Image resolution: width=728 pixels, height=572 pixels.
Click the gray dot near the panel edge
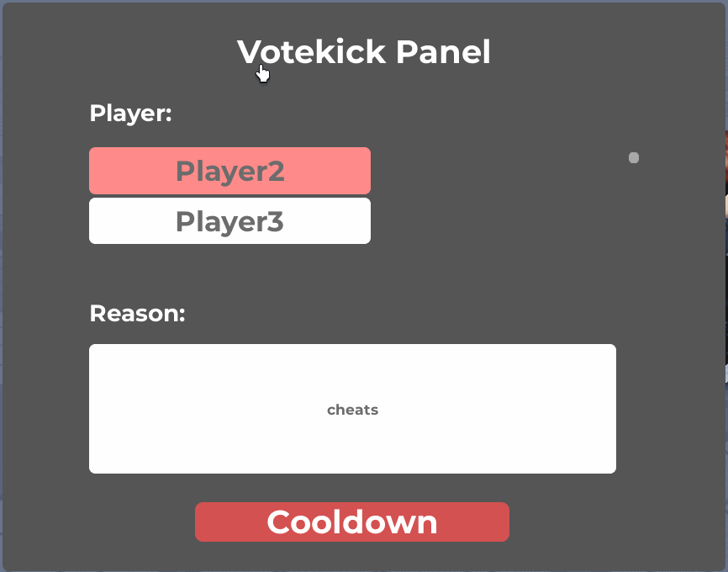click(633, 156)
